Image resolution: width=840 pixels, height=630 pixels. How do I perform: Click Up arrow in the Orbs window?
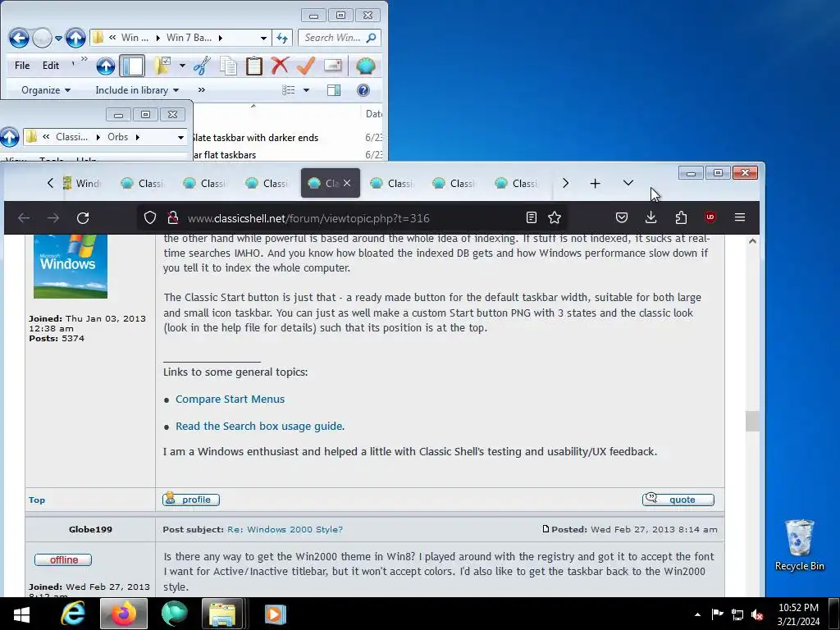tap(9, 137)
